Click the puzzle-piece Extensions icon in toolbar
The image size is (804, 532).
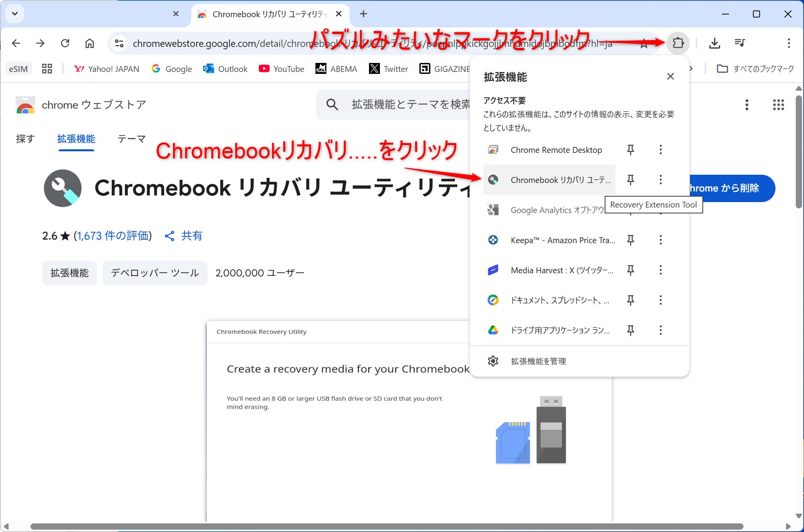click(678, 43)
